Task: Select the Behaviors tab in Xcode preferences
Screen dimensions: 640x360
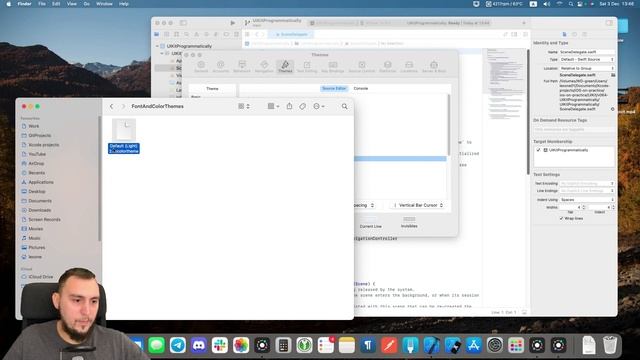Action: (242, 67)
